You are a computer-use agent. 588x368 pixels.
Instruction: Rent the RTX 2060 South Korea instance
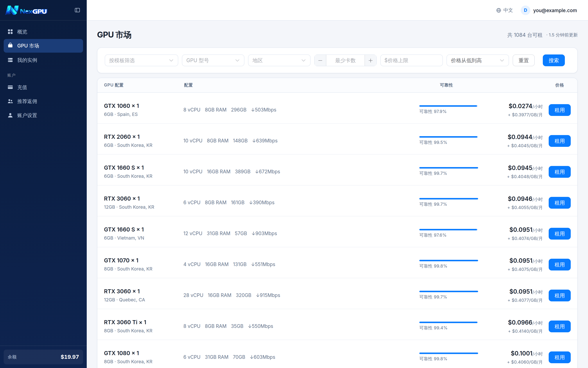[x=560, y=141]
